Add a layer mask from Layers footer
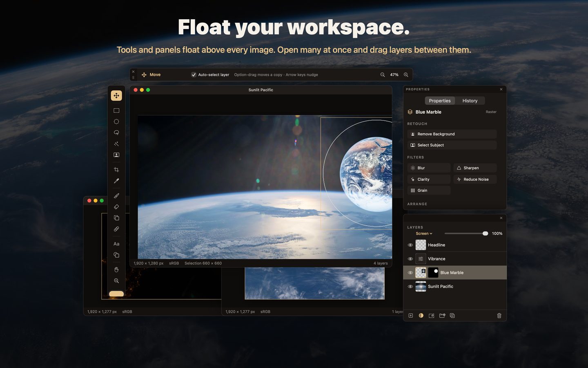Viewport: 588px width, 368px height. click(432, 316)
